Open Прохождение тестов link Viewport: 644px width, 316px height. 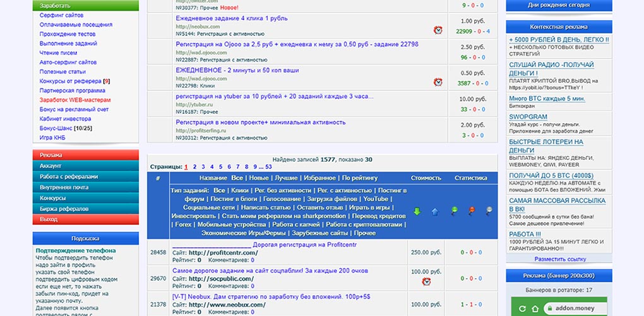pyautogui.click(x=68, y=34)
